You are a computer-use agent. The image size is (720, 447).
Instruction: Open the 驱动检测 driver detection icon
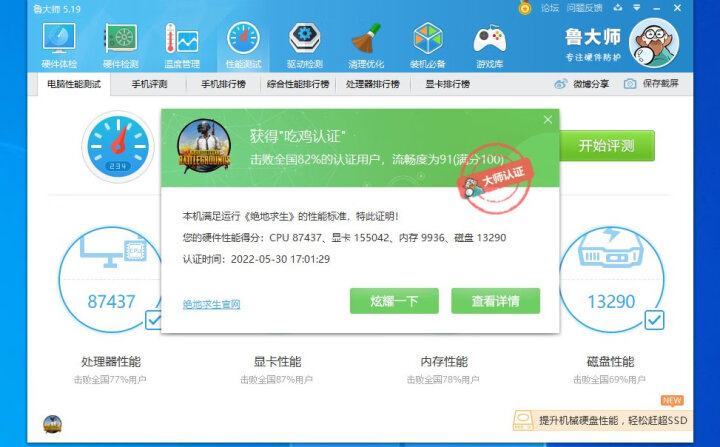[304, 39]
